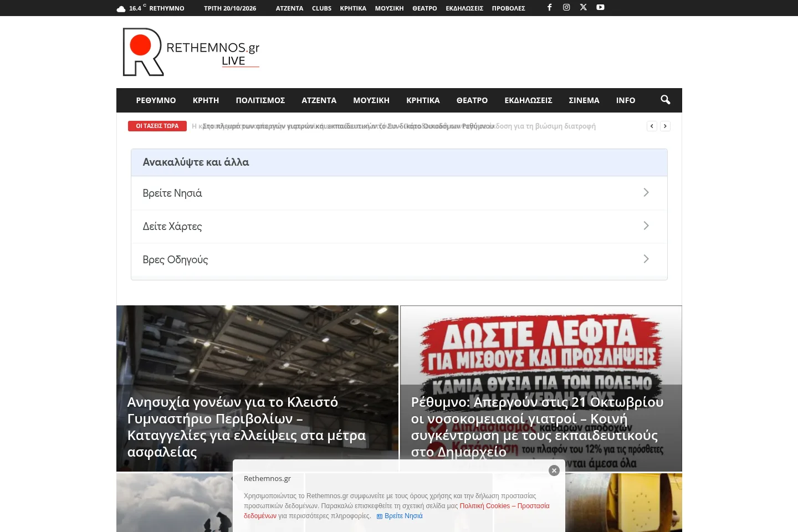The image size is (798, 532).
Task: Click ΘΕΑΤΡΟ in the top bar
Action: point(424,8)
